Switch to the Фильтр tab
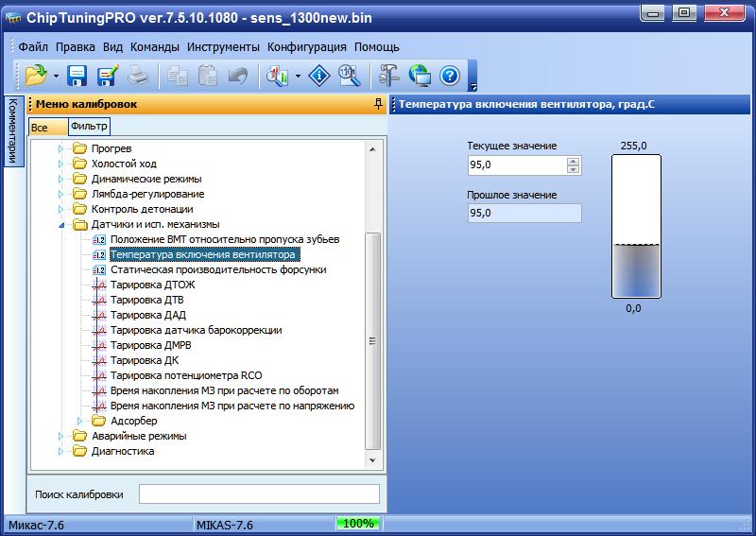The image size is (756, 536). (x=89, y=126)
